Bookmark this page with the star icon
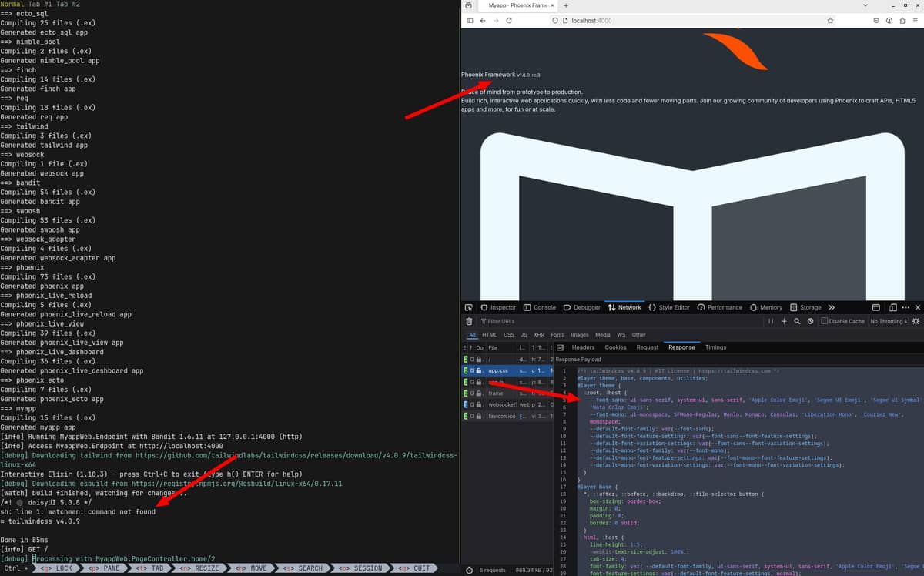Image resolution: width=924 pixels, height=576 pixels. (830, 21)
